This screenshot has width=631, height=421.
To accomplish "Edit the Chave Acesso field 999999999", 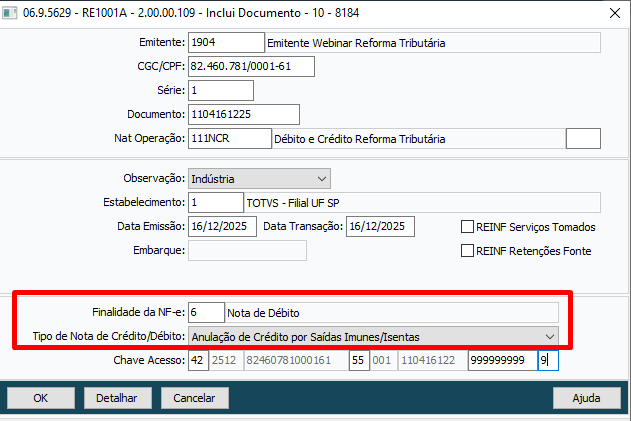I will tap(503, 360).
